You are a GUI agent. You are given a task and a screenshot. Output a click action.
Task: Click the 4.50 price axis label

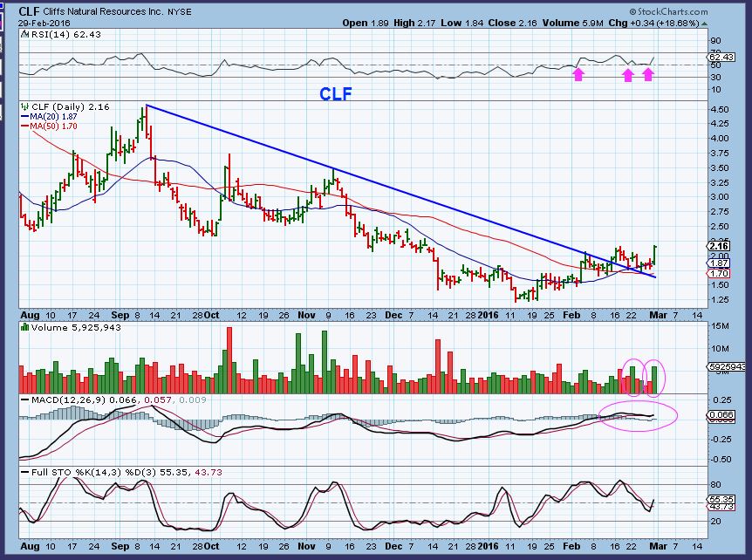point(720,110)
